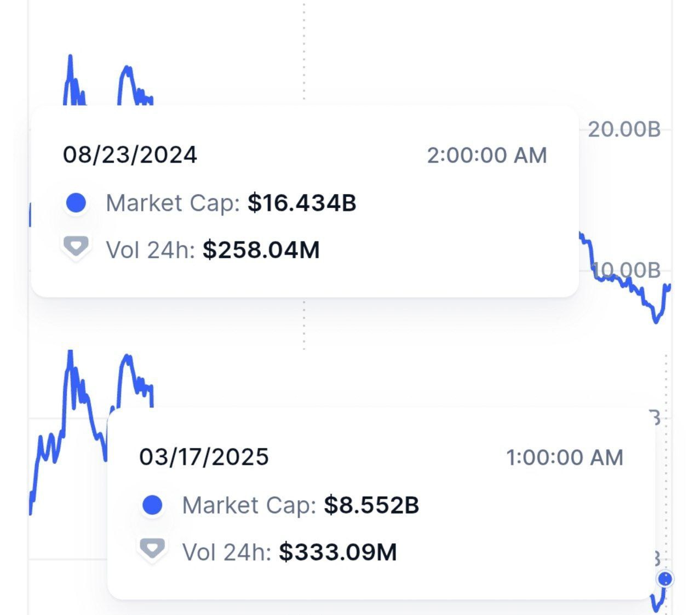Click the 20.00B y-axis label
Viewport: 700px width, 615px height.
click(624, 130)
